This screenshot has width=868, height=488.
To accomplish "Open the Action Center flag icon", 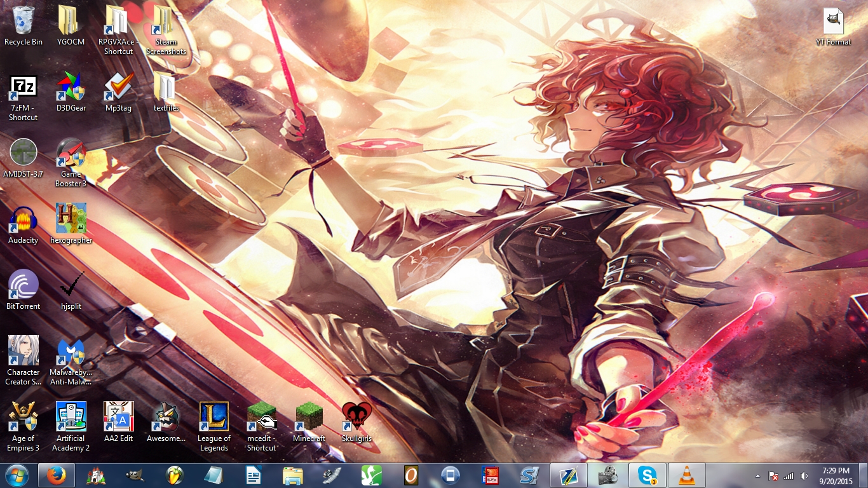I will 773,476.
